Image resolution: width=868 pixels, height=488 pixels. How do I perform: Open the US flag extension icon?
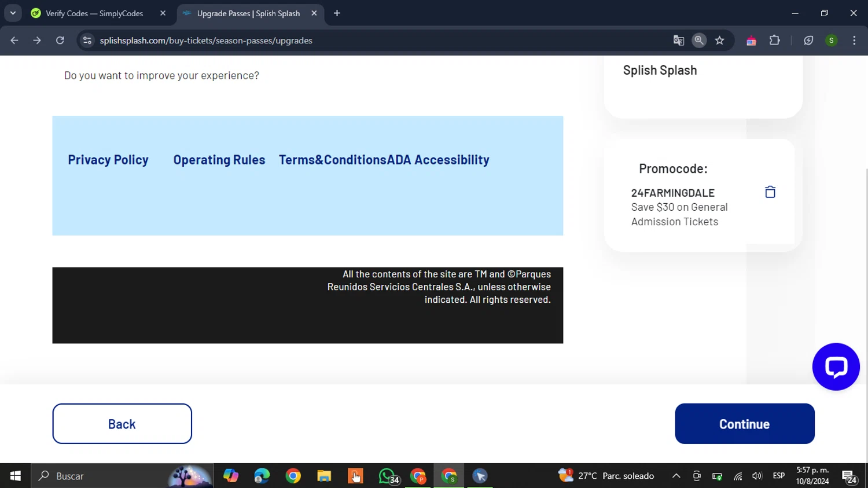751,41
